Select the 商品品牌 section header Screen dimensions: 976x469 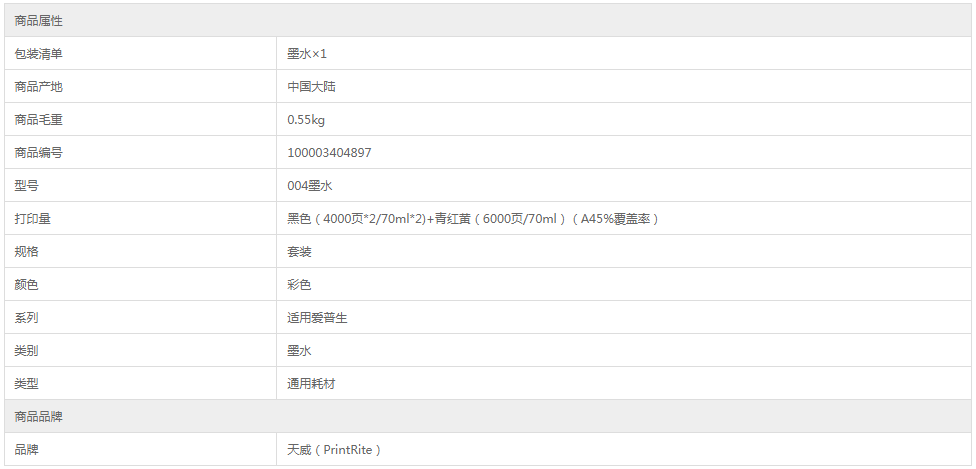click(487, 416)
